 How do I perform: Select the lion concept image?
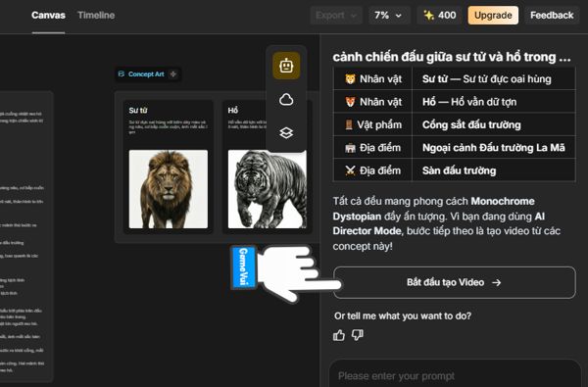tap(169, 189)
